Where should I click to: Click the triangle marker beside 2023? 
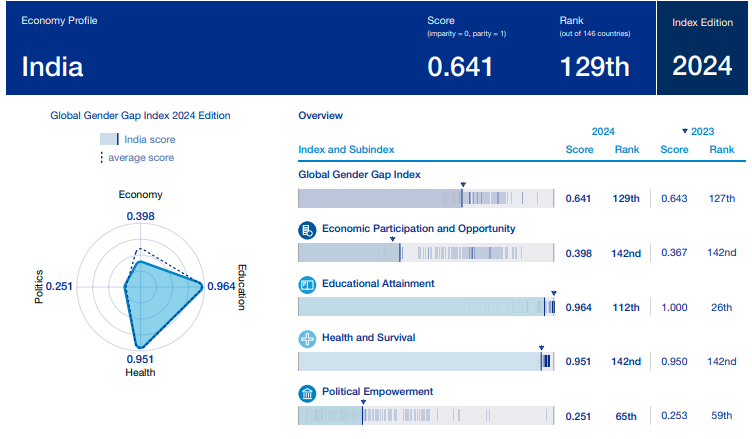685,131
